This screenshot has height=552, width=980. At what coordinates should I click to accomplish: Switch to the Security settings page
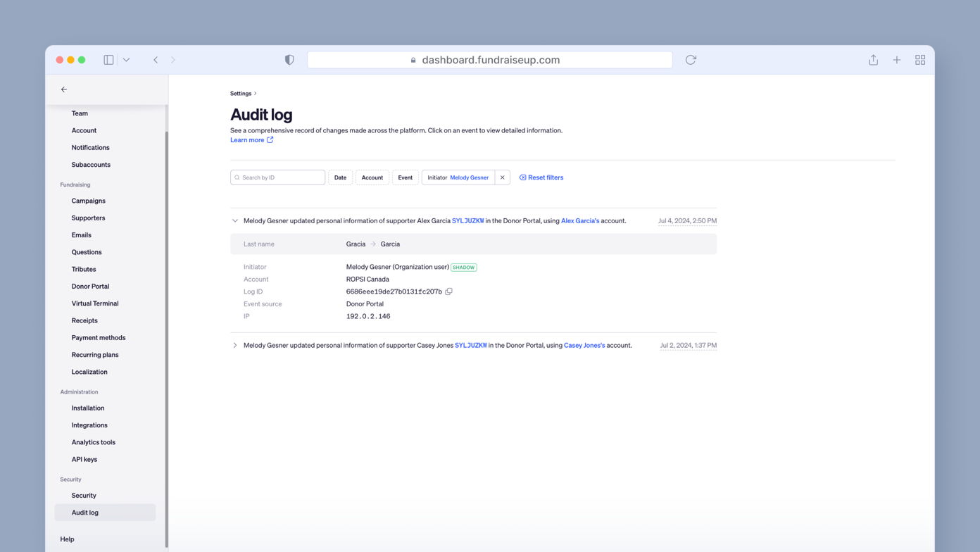[83, 495]
